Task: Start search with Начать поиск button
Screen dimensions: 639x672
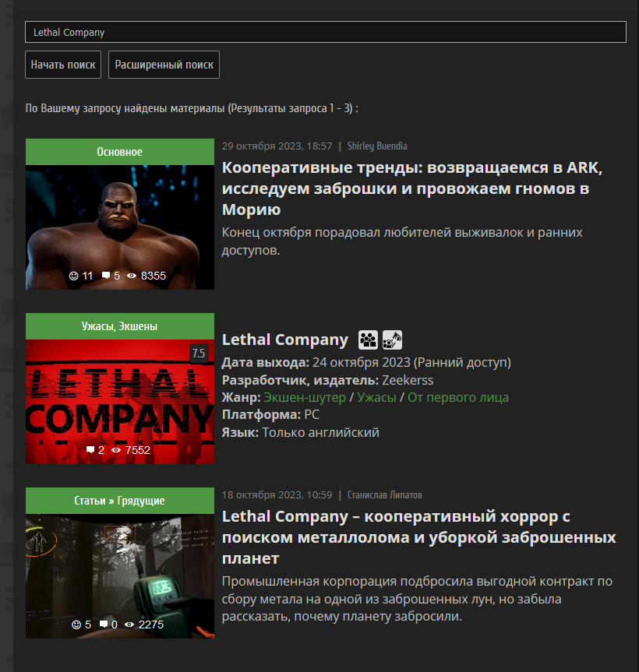Action: pyautogui.click(x=63, y=65)
